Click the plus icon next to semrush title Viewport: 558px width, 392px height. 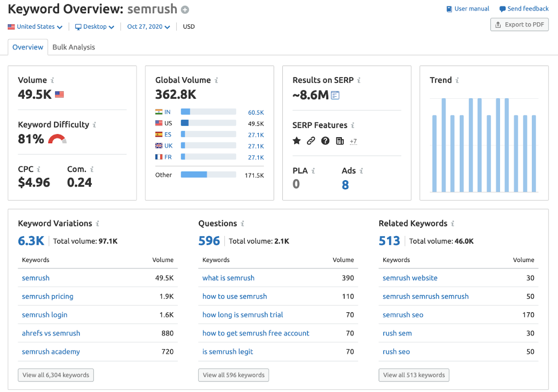[x=185, y=9]
